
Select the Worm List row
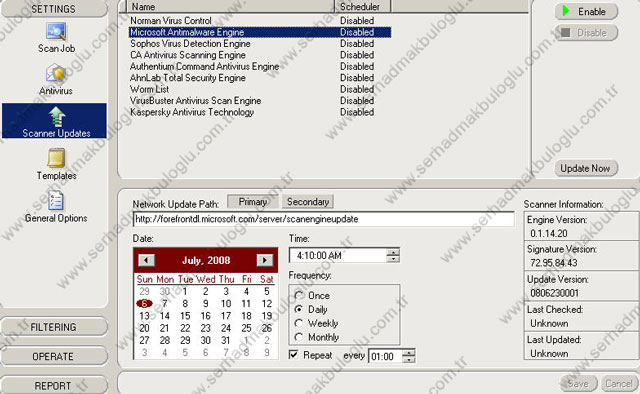260,89
